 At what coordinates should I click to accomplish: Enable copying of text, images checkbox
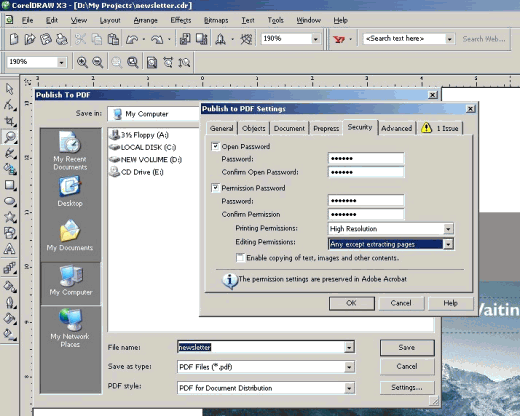coord(240,258)
